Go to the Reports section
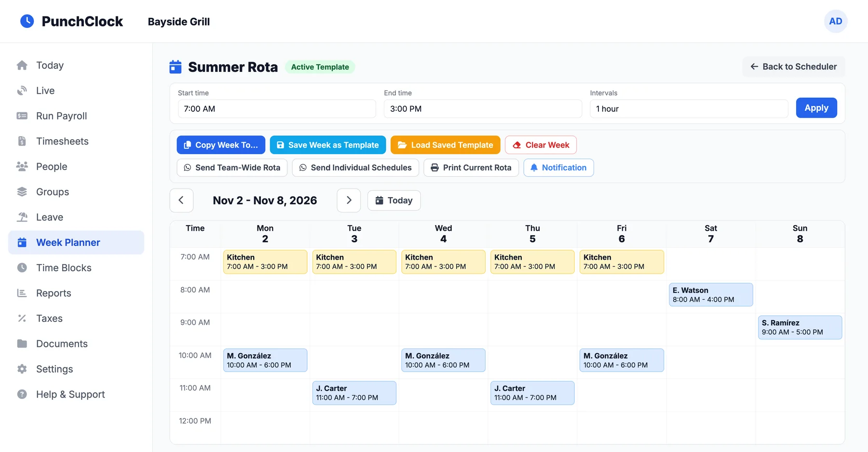868x452 pixels. click(76, 293)
